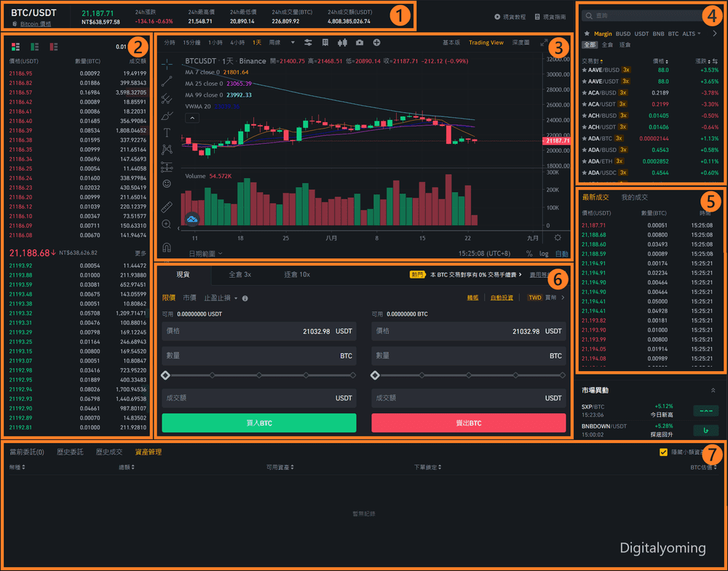This screenshot has width=728, height=571.
Task: Collapse chart indicator legend arrow
Action: point(191,118)
